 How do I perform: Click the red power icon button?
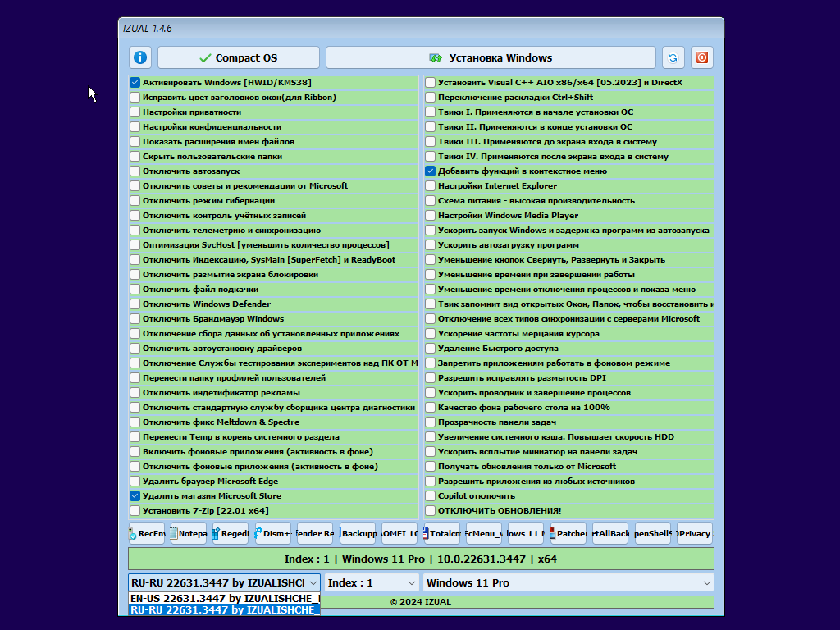[x=702, y=57]
